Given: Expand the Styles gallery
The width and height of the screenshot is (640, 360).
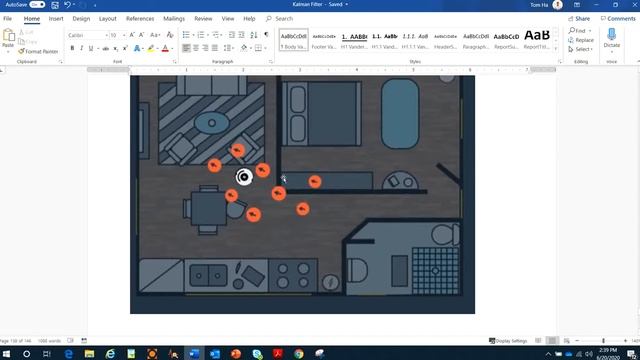Looking at the screenshot, I should [556, 49].
